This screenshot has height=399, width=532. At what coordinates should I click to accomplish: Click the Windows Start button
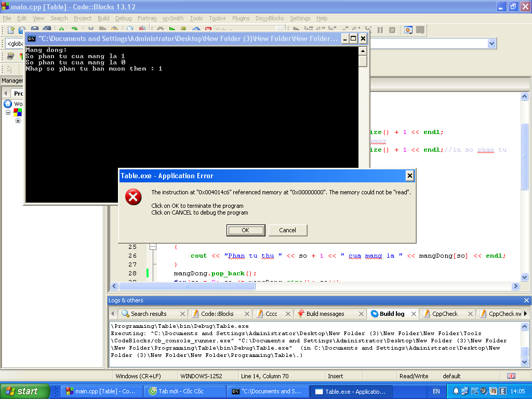click(24, 391)
